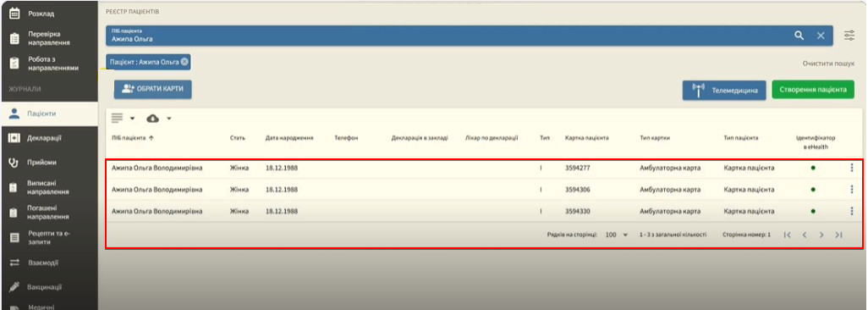868x310 pixels.
Task: Change rows per page from 100
Action: (616, 235)
